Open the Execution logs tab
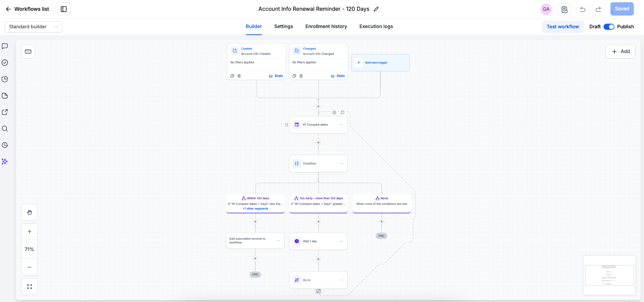The height and width of the screenshot is (302, 644). (376, 26)
